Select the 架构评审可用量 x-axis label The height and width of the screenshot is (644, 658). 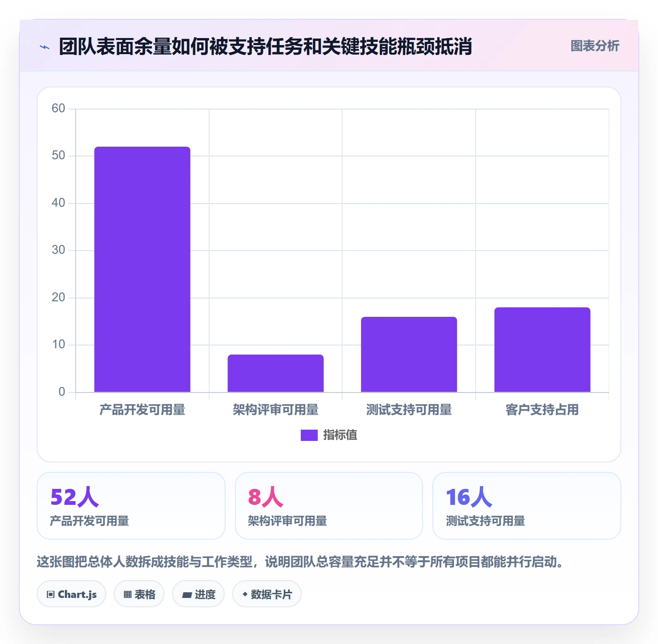tap(276, 410)
